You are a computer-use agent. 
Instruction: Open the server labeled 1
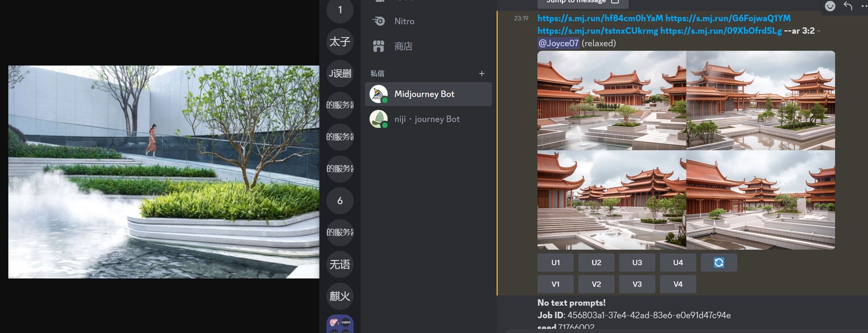pyautogui.click(x=340, y=10)
